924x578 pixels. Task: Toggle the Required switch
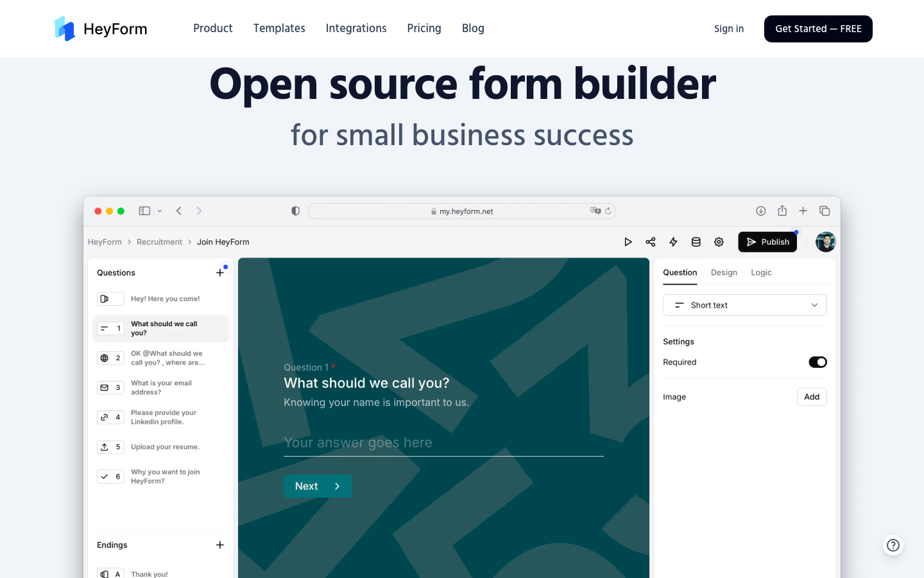click(817, 362)
